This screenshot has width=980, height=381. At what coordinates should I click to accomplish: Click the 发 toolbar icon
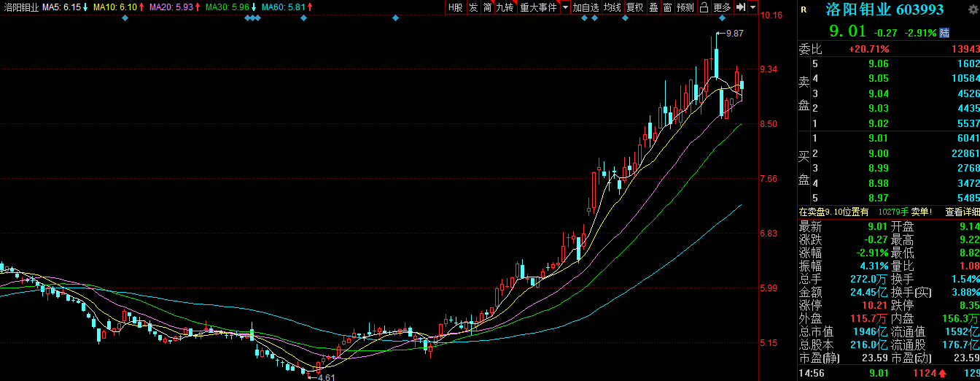coord(473,7)
